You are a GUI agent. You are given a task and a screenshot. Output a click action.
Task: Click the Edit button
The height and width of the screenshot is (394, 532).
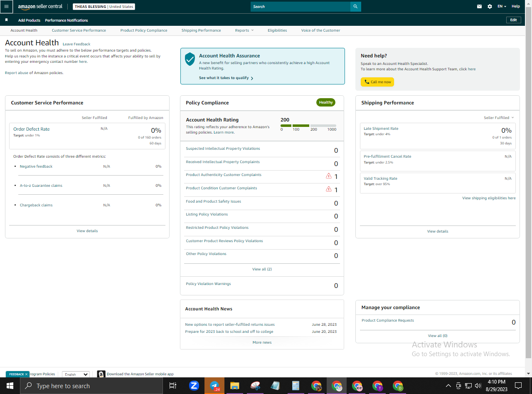click(514, 20)
